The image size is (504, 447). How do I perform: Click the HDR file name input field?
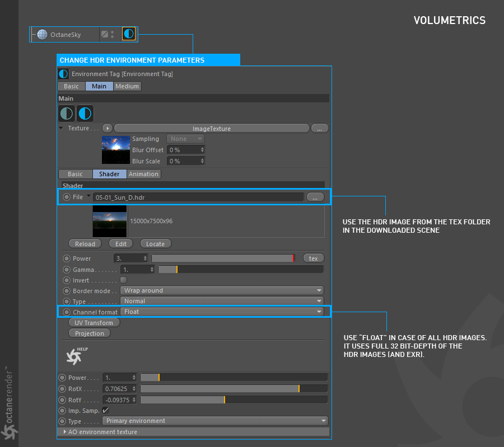[198, 197]
